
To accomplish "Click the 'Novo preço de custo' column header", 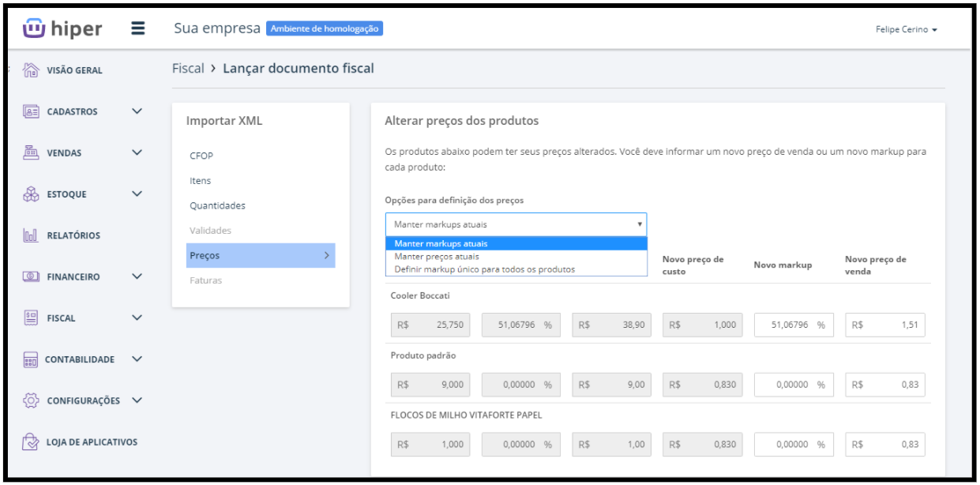I will pyautogui.click(x=693, y=265).
